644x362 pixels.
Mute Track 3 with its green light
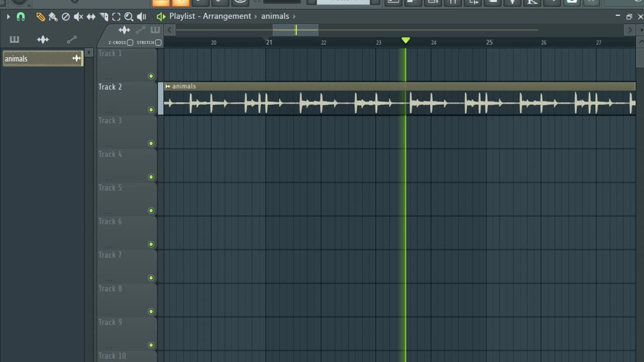[151, 143]
